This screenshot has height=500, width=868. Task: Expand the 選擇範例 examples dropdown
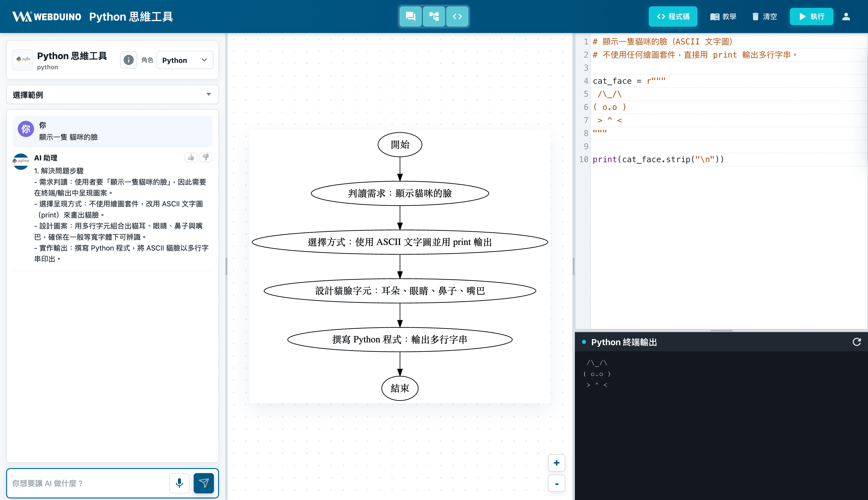(x=112, y=94)
